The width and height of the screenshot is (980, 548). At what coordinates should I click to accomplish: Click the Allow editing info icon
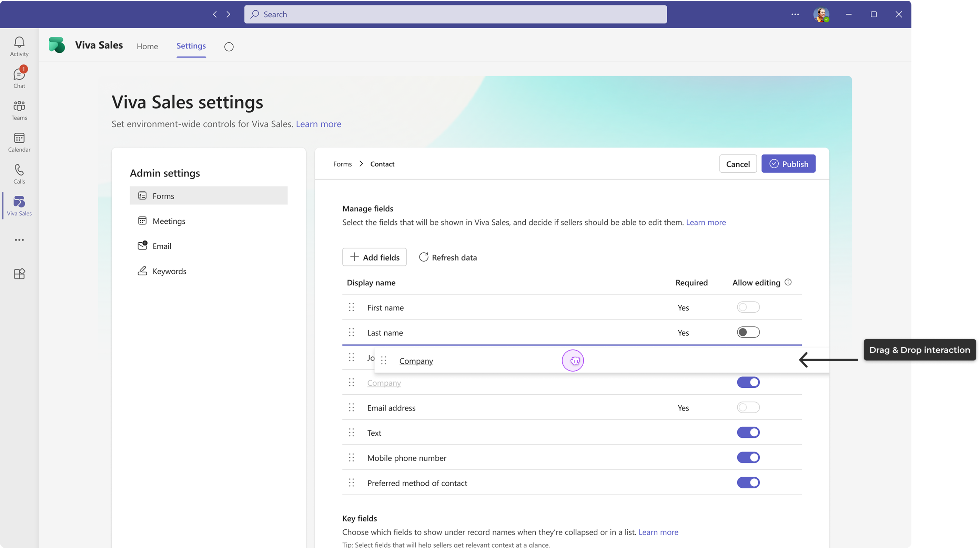[788, 282]
